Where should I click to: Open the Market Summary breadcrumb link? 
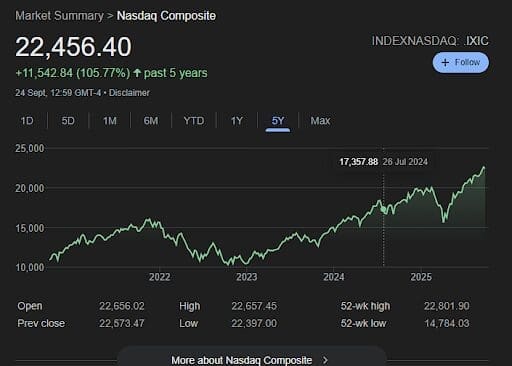click(59, 16)
